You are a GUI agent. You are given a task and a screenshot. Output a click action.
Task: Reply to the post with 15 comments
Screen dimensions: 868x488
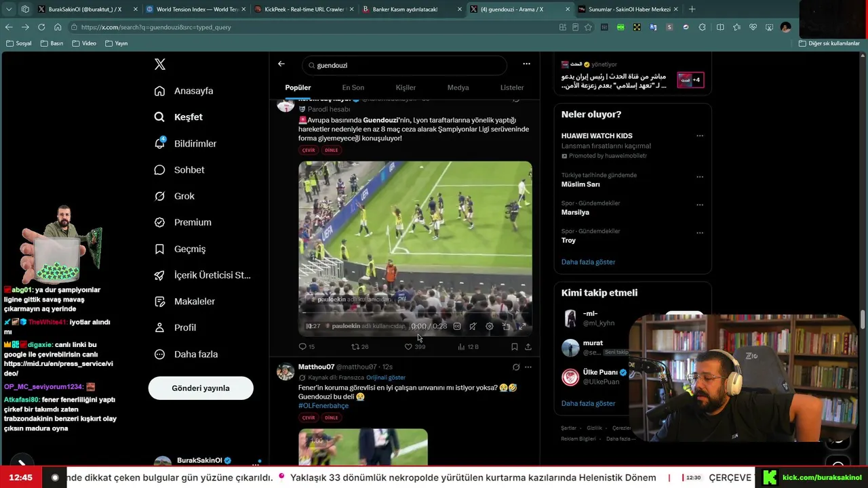point(307,347)
